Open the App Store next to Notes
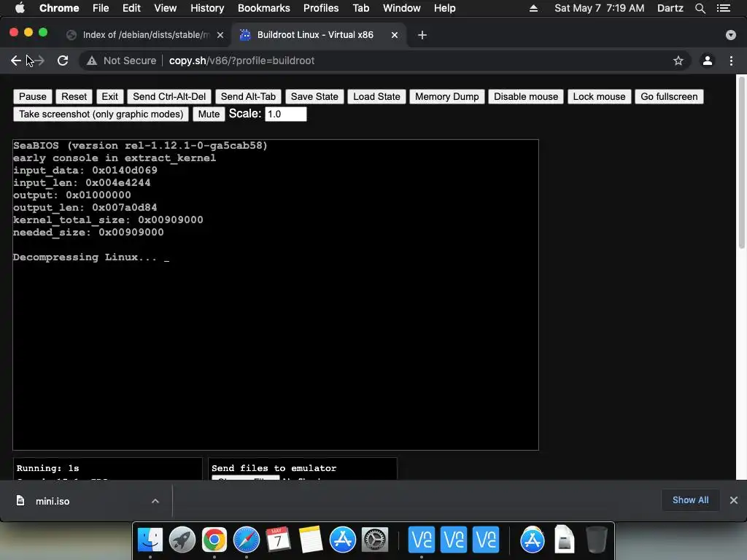747x560 pixels. [x=343, y=540]
